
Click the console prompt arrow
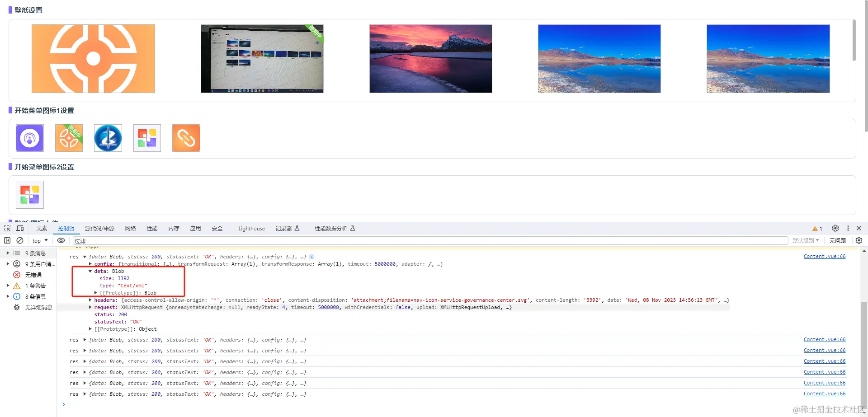(64, 404)
